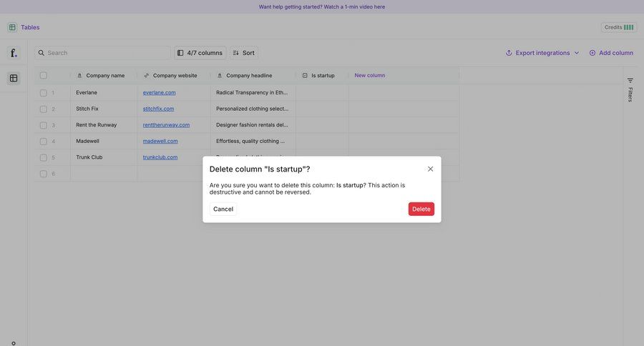Screen dimensions: 644x346
Task: Click the link-type icon on Company website header
Action: point(146,76)
